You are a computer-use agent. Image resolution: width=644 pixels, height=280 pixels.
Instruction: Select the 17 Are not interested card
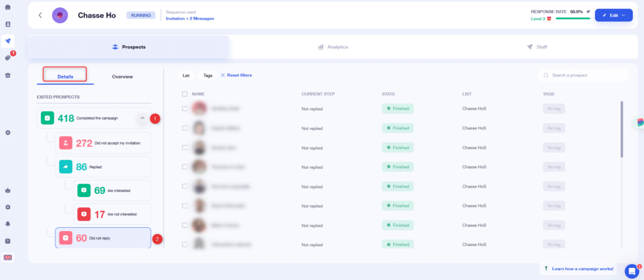(112, 214)
